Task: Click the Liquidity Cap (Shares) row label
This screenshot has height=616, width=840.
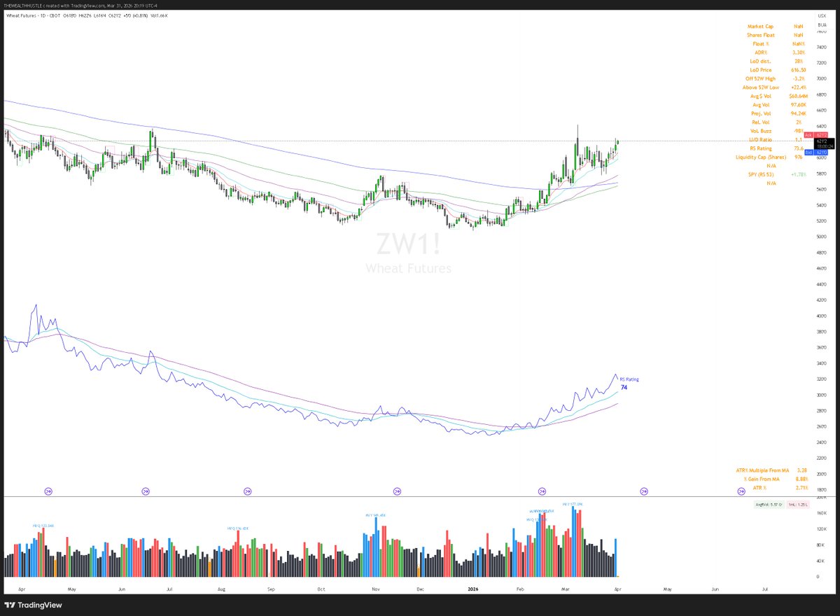Action: pyautogui.click(x=761, y=157)
